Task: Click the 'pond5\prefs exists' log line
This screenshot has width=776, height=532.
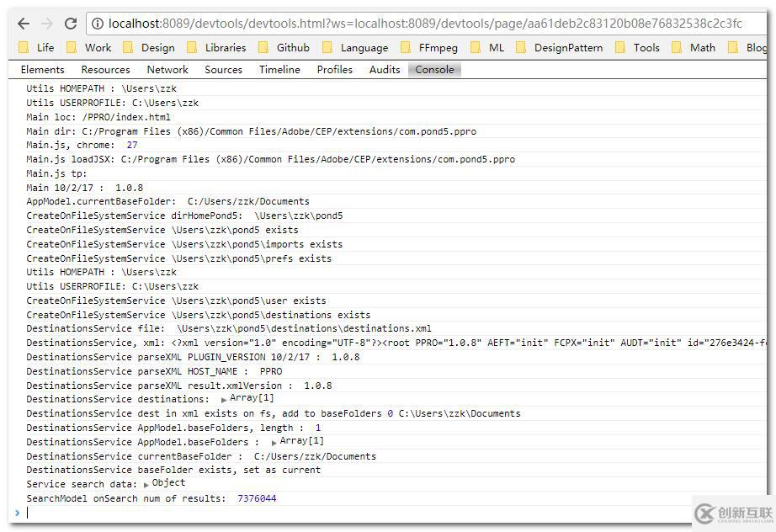Action: (x=178, y=258)
